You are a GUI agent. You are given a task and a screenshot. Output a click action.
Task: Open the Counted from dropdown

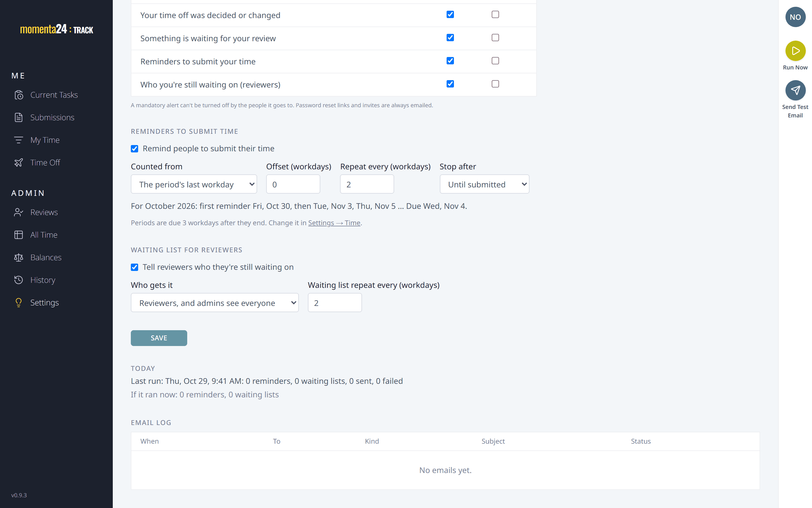[194, 184]
